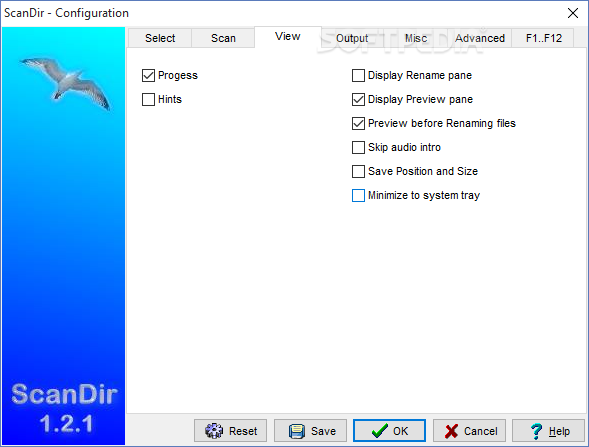Open Help with the Help button
Screen dimensions: 589x447
(x=548, y=430)
